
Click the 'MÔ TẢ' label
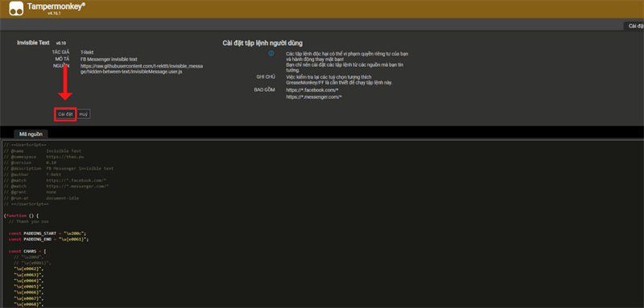(63, 59)
